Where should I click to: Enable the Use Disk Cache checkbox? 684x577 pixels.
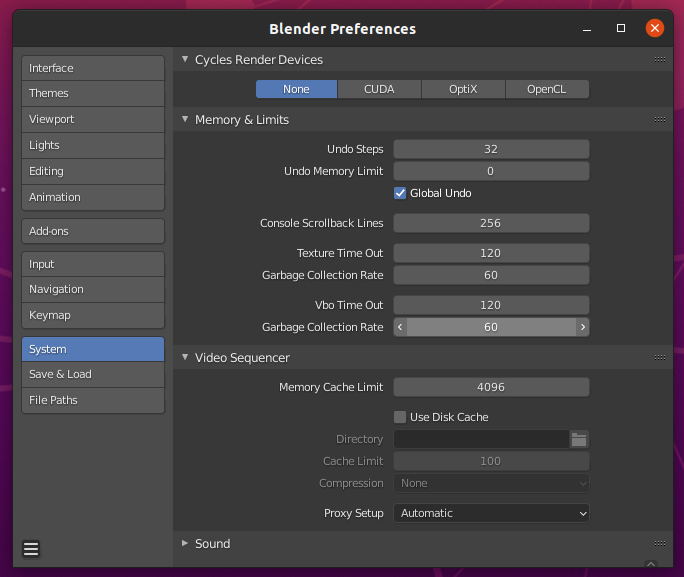[x=400, y=417]
